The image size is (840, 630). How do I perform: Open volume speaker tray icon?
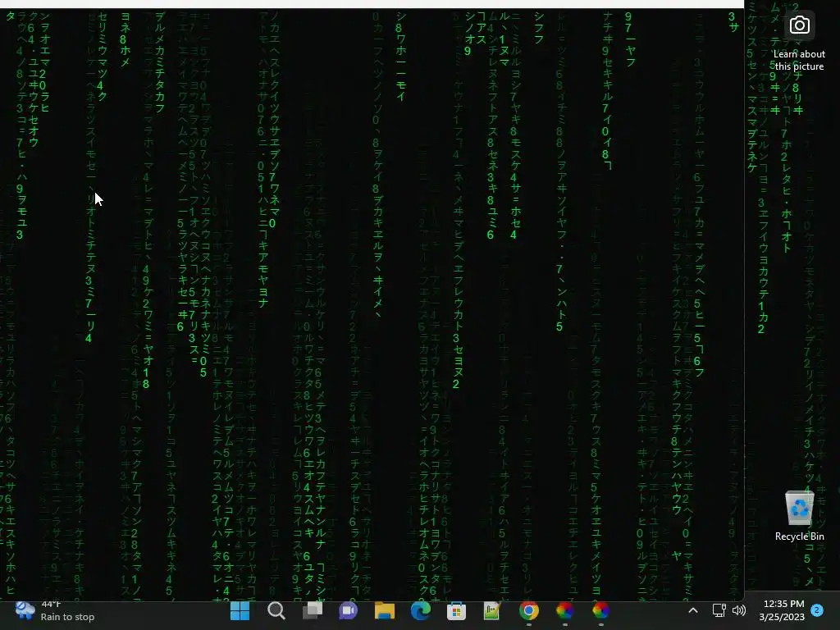pyautogui.click(x=739, y=610)
